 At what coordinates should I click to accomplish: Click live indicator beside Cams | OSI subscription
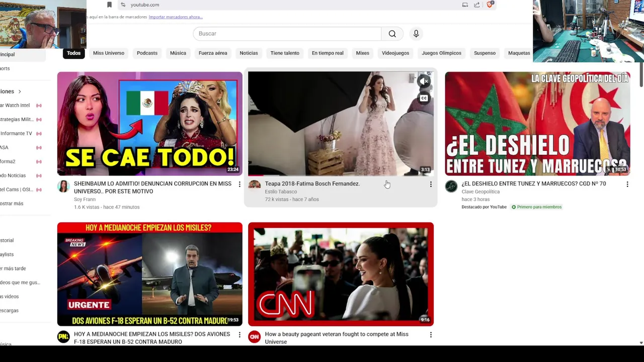click(x=39, y=190)
